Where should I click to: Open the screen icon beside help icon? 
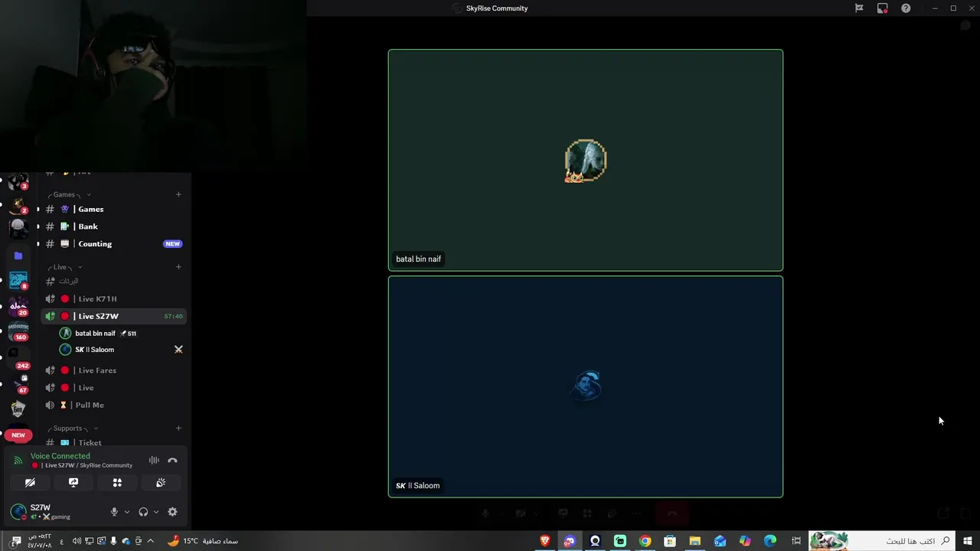point(883,8)
